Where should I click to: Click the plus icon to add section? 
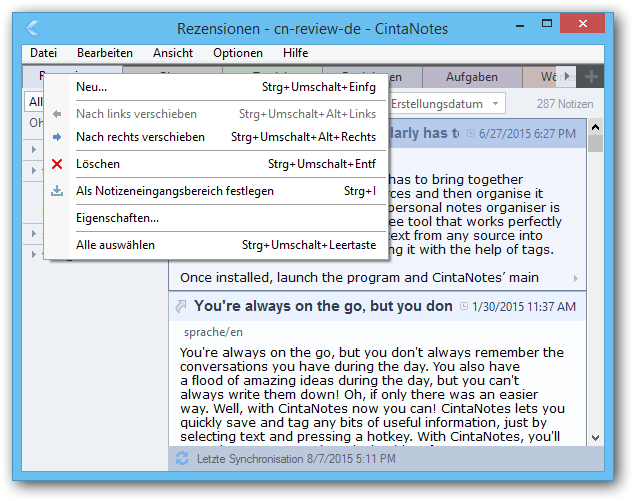pos(591,76)
